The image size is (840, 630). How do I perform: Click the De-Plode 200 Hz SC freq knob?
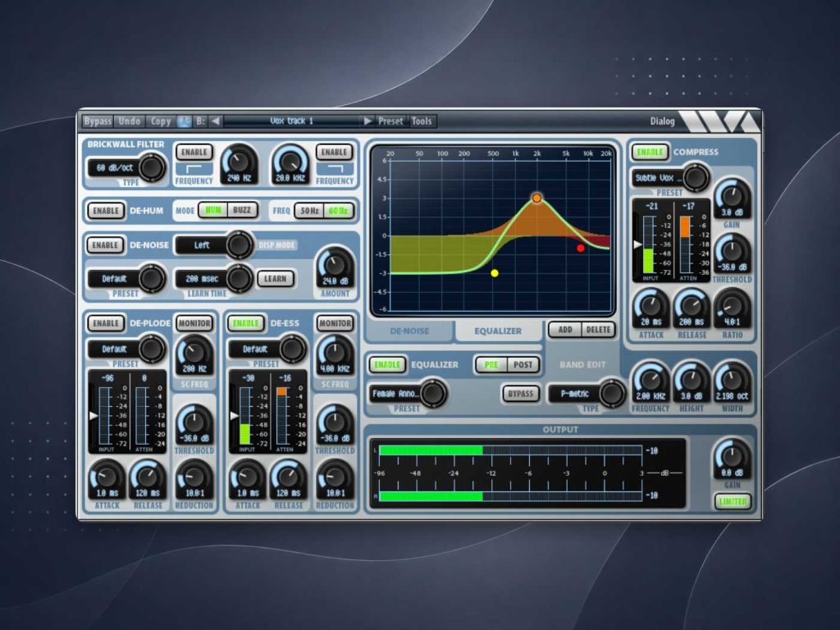pyautogui.click(x=194, y=356)
